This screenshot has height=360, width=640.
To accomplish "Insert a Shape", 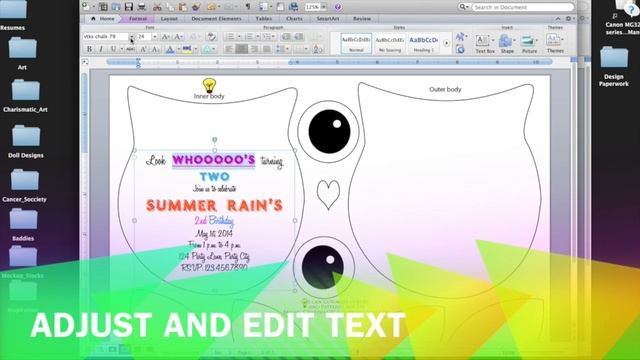I will click(x=507, y=44).
